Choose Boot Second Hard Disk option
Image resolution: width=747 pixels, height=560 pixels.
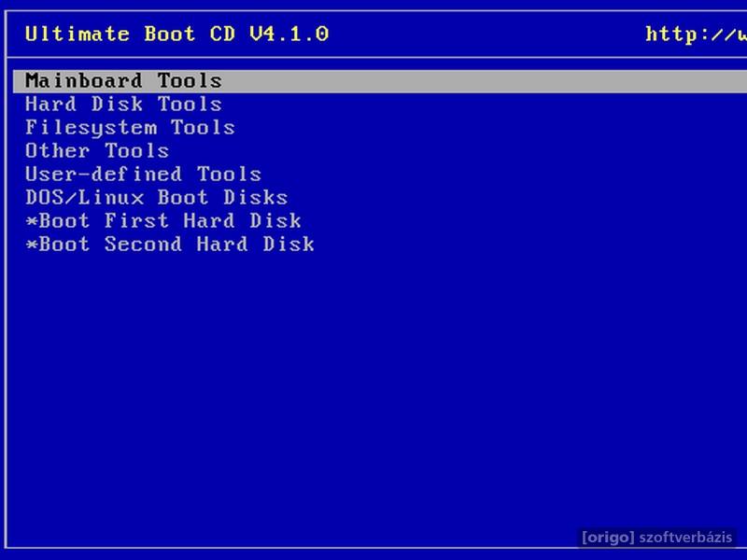pyautogui.click(x=170, y=245)
